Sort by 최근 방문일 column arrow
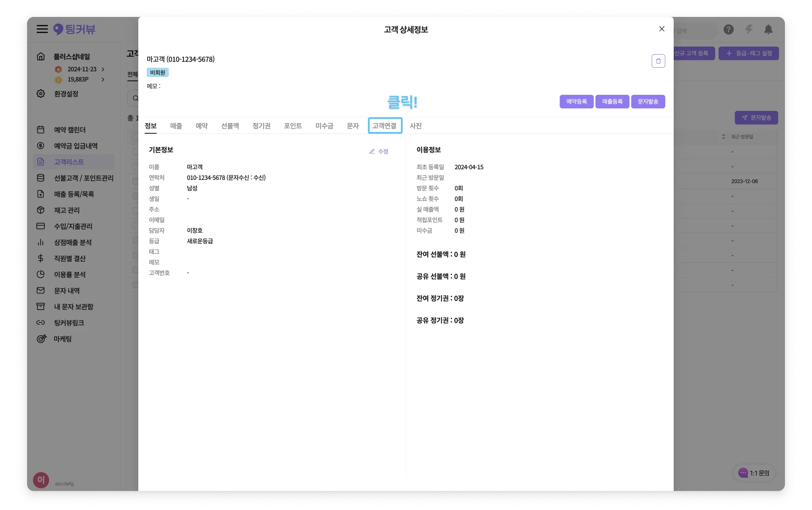Viewport: 812px width, 510px height. (724, 137)
